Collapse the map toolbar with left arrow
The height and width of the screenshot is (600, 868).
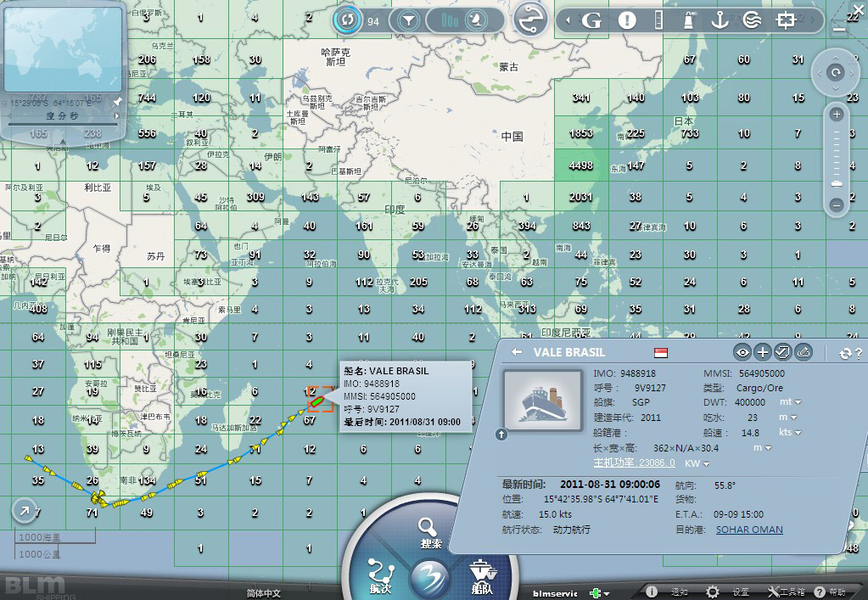[568, 21]
